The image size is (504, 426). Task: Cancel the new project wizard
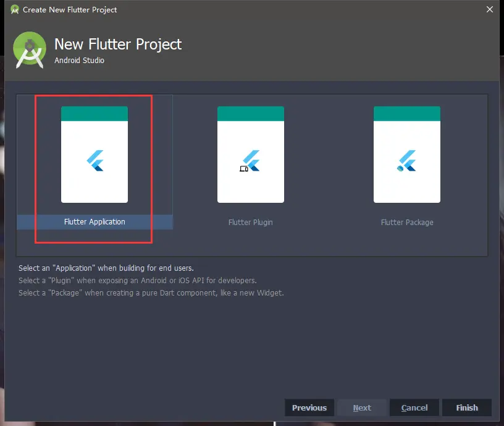pos(414,407)
